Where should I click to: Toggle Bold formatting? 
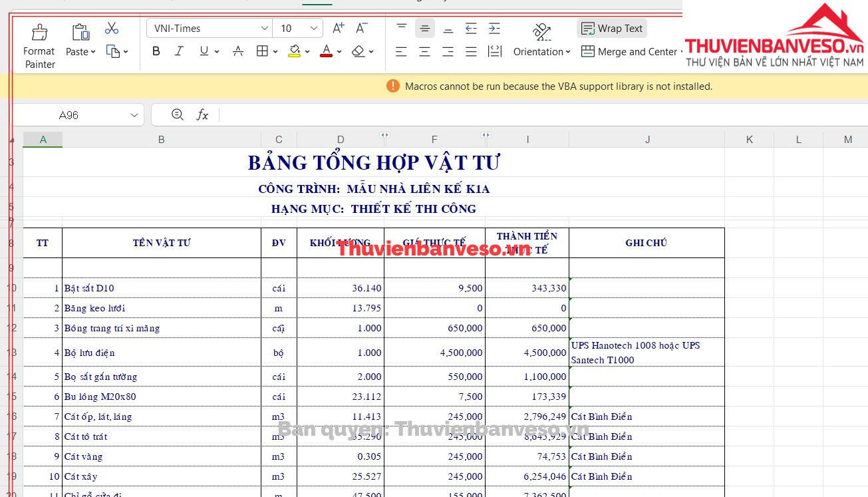(x=156, y=51)
